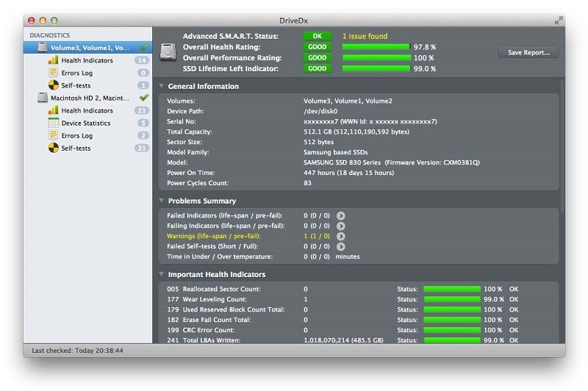The height and width of the screenshot is (391, 588).
Task: Click crash-test icon of Self-tests 21
Action: (x=53, y=148)
